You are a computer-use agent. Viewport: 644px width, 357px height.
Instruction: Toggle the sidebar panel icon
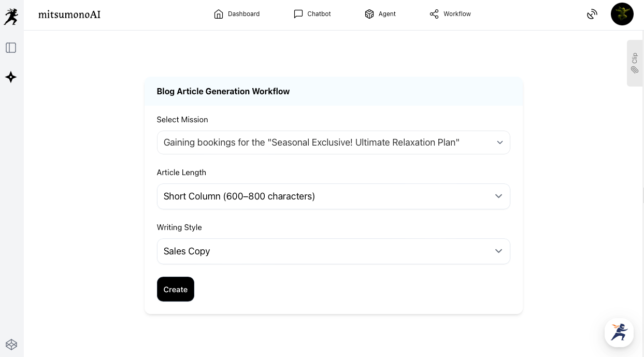(x=11, y=48)
